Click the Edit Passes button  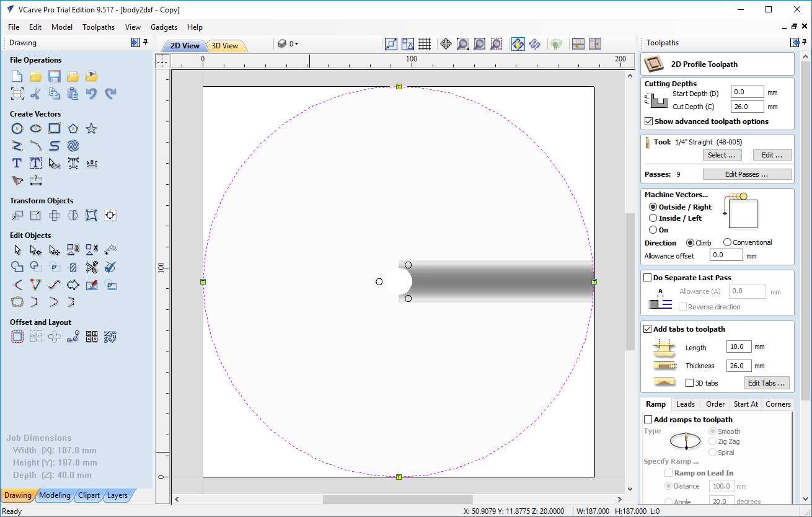tap(747, 174)
